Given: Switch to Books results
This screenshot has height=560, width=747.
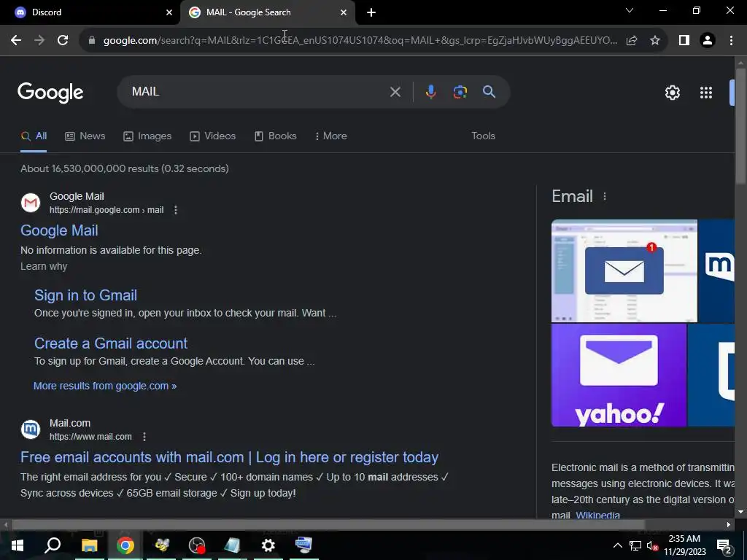Looking at the screenshot, I should (x=275, y=136).
